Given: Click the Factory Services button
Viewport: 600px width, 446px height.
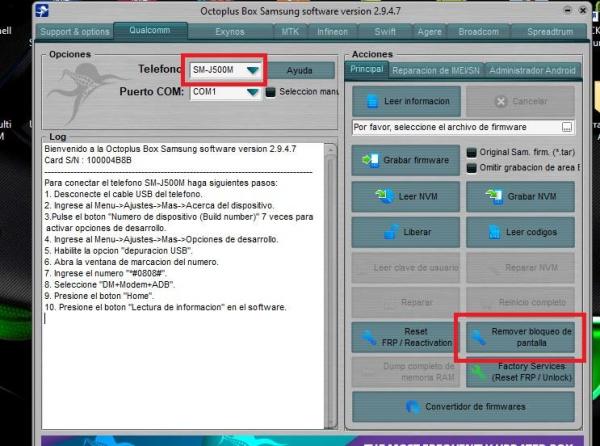Looking at the screenshot, I should 520,372.
